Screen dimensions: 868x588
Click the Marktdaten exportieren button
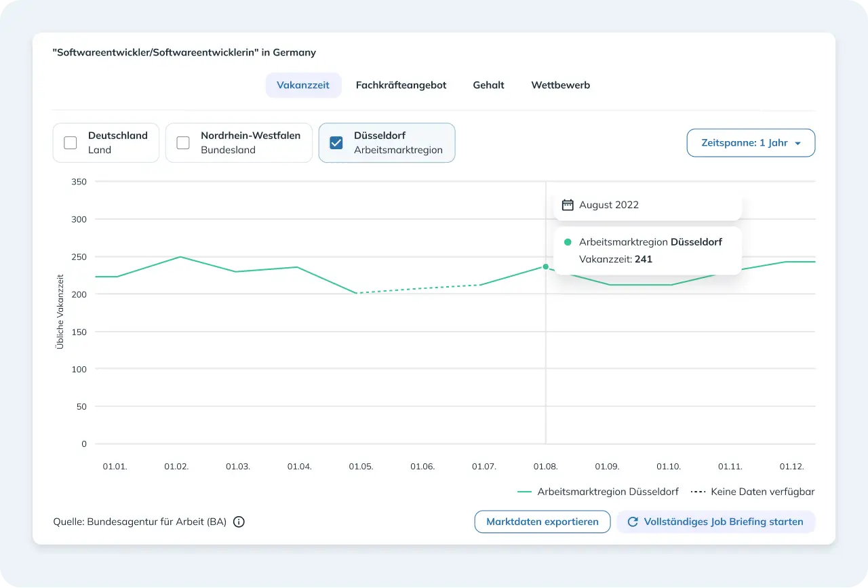tap(542, 522)
